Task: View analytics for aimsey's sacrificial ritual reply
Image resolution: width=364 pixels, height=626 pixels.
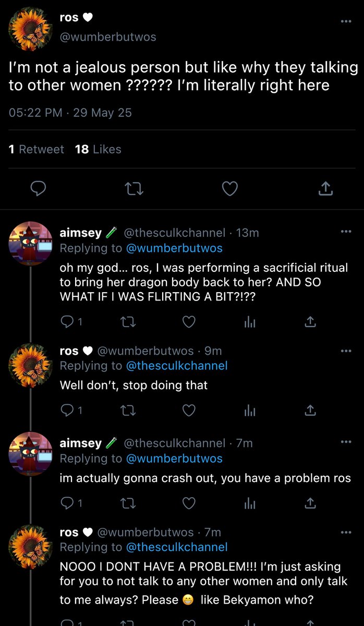Action: coord(250,322)
